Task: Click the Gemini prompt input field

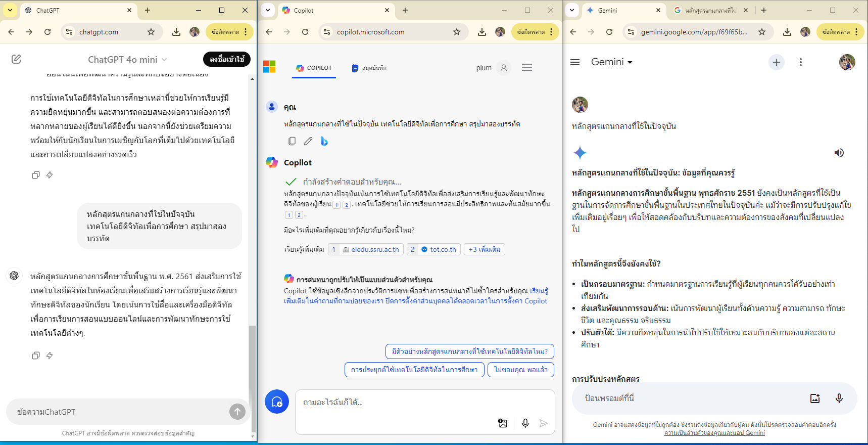Action: pyautogui.click(x=687, y=398)
